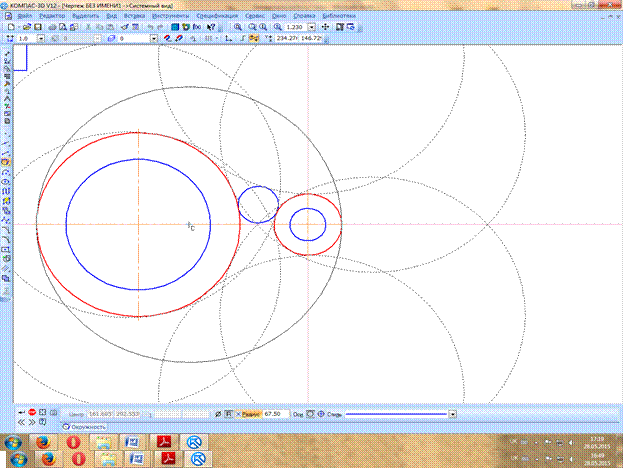This screenshot has height=468, width=623.
Task: Open the Вставка menu
Action: tap(134, 16)
